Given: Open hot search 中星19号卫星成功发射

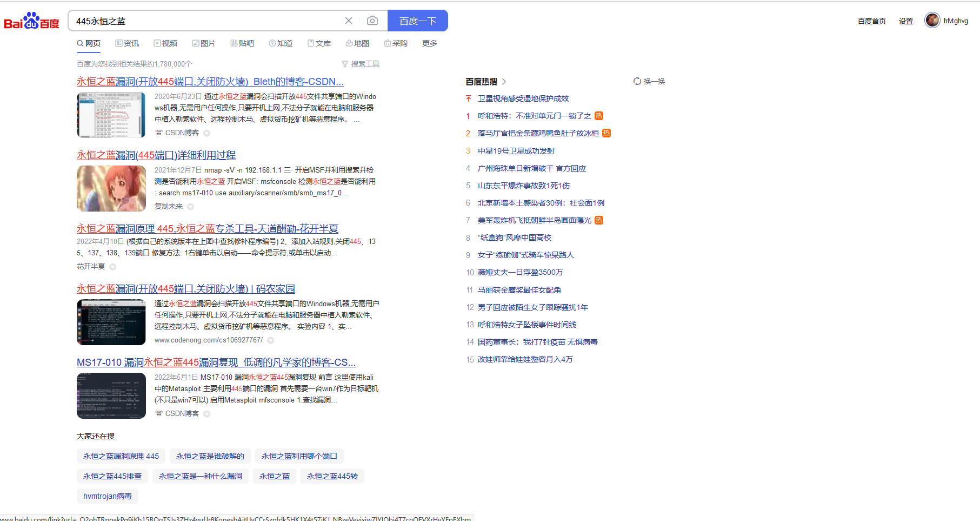Looking at the screenshot, I should (x=516, y=151).
